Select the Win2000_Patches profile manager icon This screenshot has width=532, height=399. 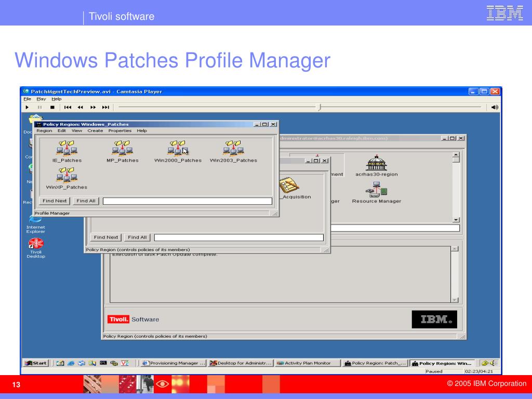178,148
